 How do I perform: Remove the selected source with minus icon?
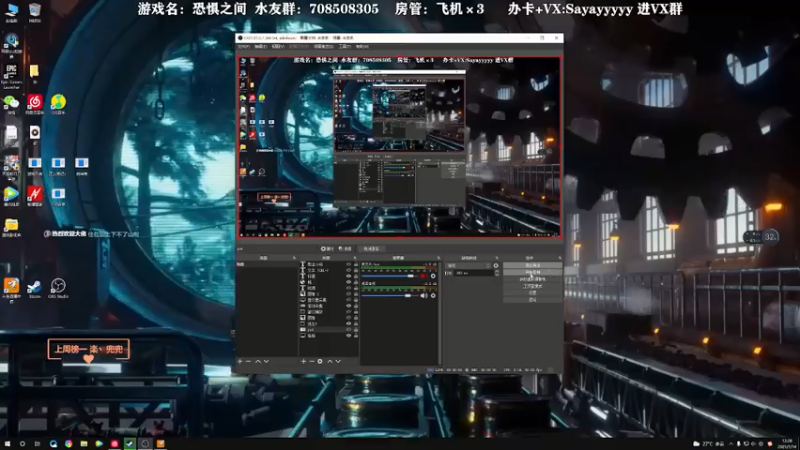tap(312, 361)
